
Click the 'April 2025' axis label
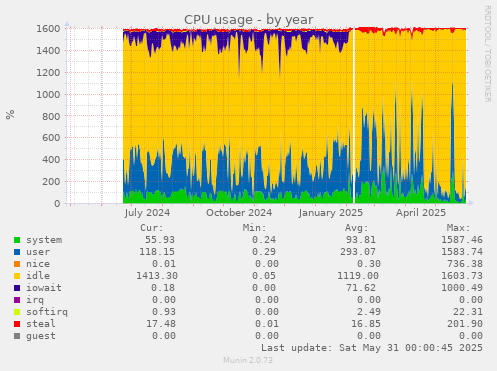(x=421, y=213)
